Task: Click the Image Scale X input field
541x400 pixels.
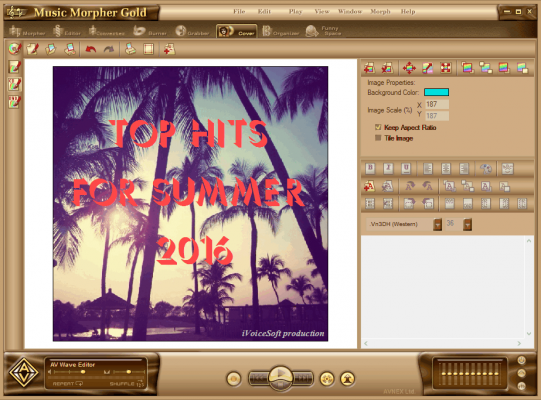Action: point(437,104)
